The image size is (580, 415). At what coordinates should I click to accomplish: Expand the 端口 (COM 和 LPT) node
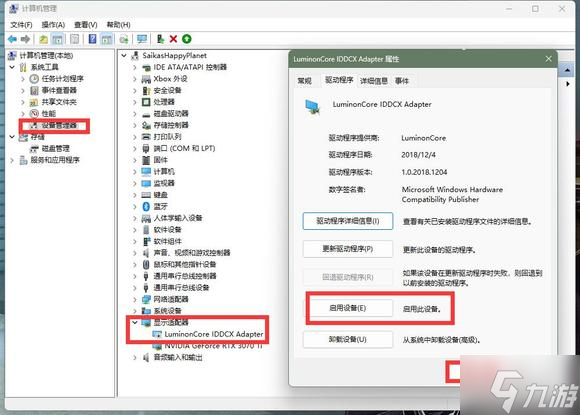coord(135,148)
